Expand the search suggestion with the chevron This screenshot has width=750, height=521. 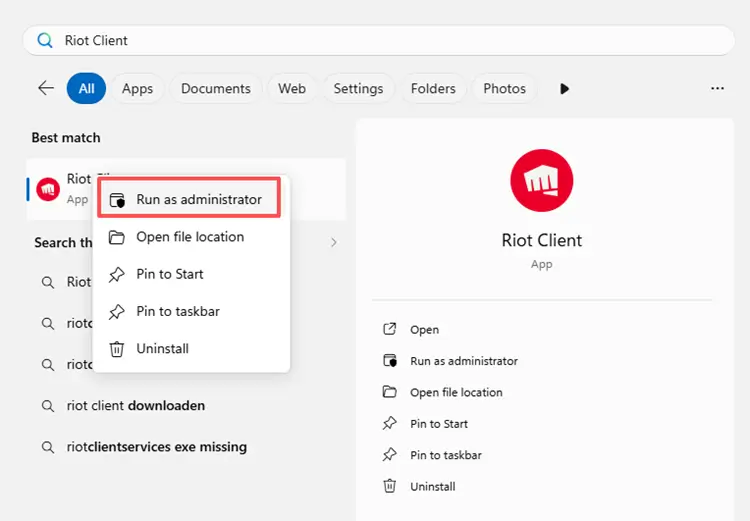[x=334, y=243]
